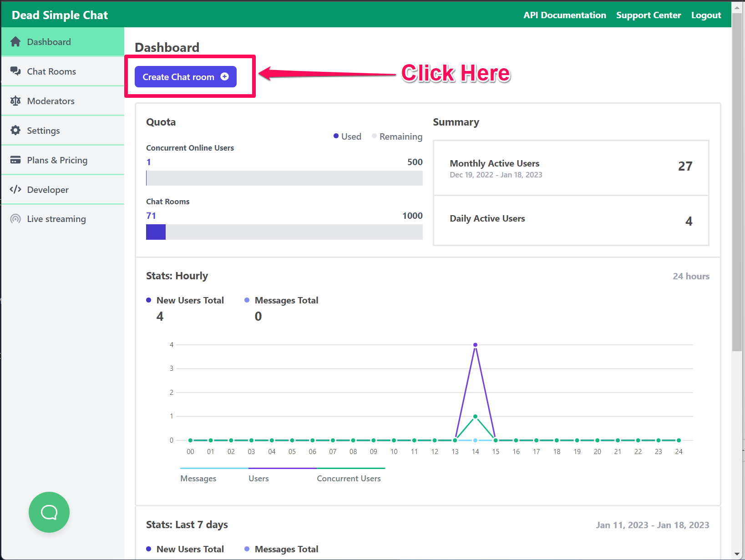Open the Developer section
This screenshot has width=745, height=560.
63,190
